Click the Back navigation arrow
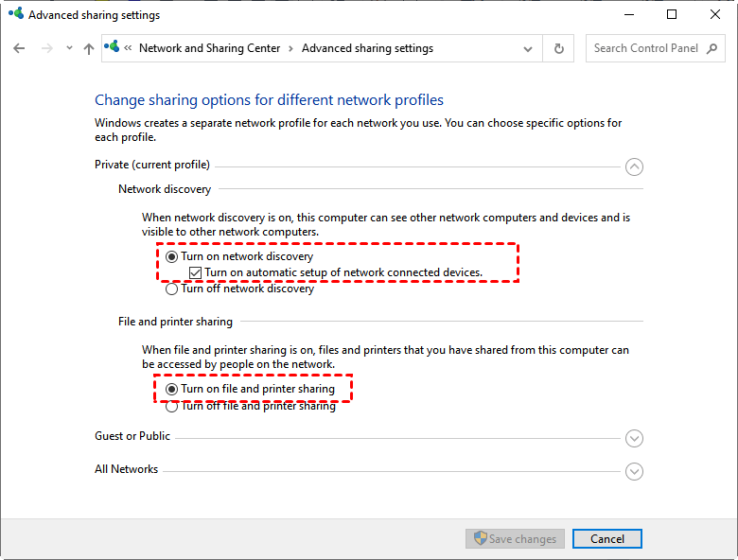This screenshot has height=560, width=738. pyautogui.click(x=19, y=48)
